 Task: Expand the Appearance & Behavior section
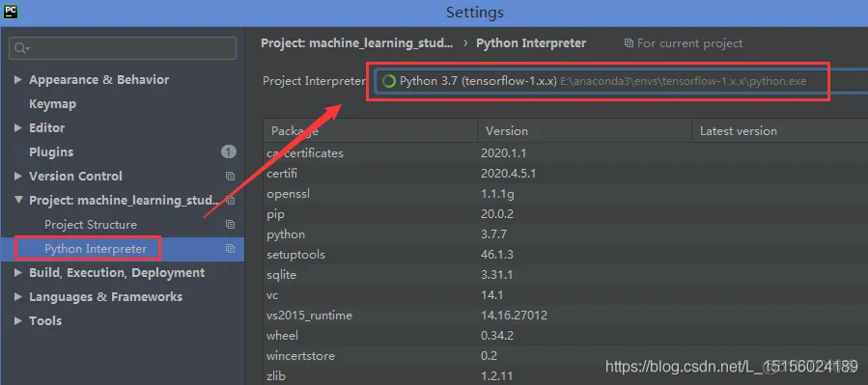click(17, 80)
